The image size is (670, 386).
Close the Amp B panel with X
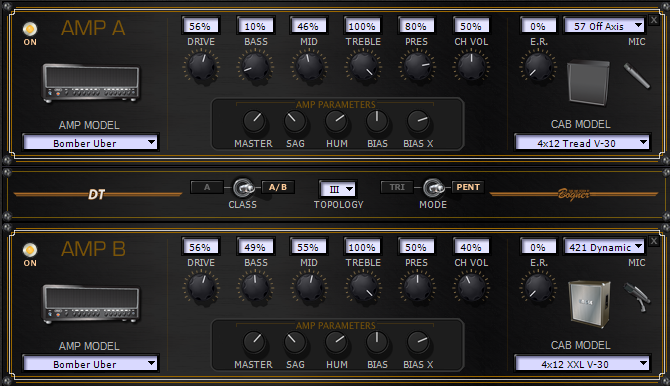pyautogui.click(x=654, y=241)
